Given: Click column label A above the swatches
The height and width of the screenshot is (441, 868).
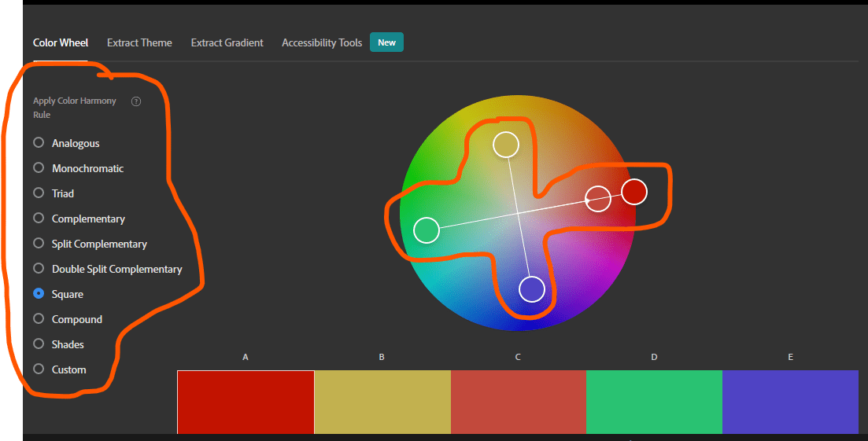Looking at the screenshot, I should click(x=246, y=357).
